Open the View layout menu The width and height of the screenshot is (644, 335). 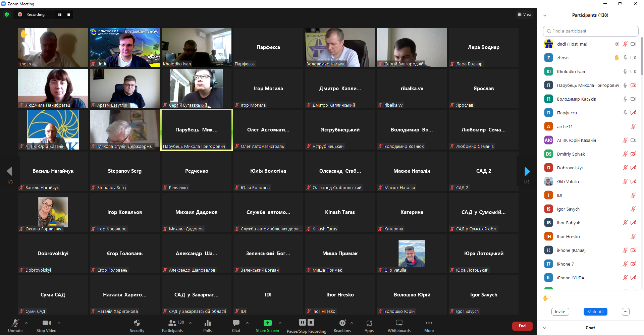pos(524,14)
